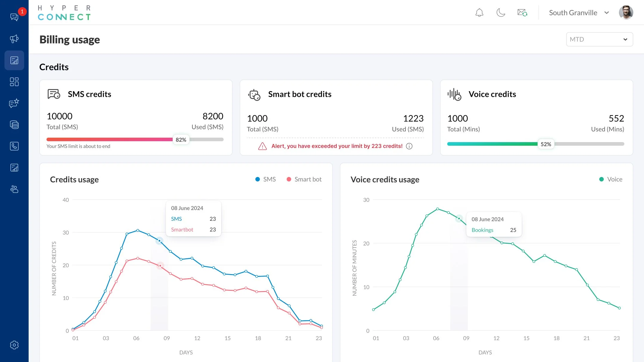Toggle SMS series in Credits usage legend
This screenshot has height=362, width=644.
(265, 179)
